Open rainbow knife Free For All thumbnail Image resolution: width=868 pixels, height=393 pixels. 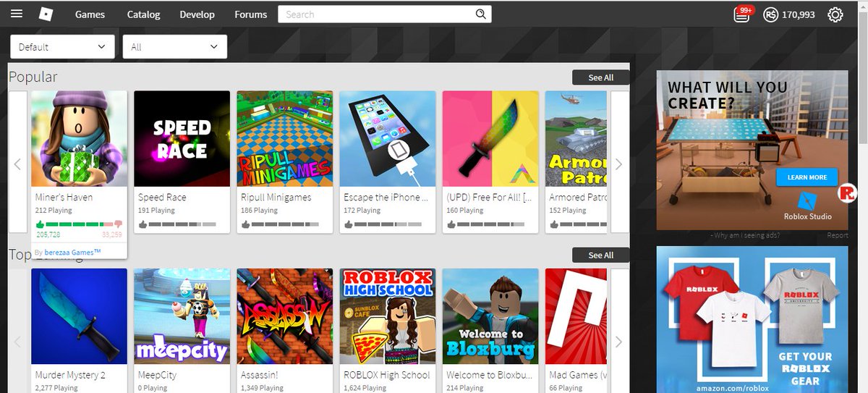pos(490,138)
